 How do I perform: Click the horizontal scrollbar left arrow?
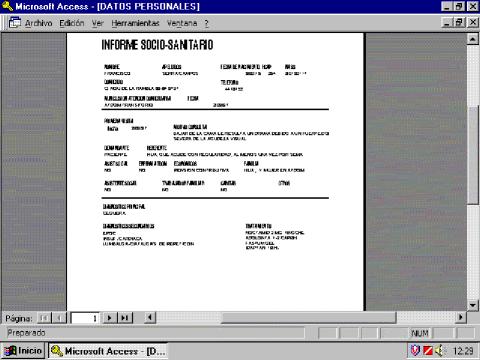150,317
